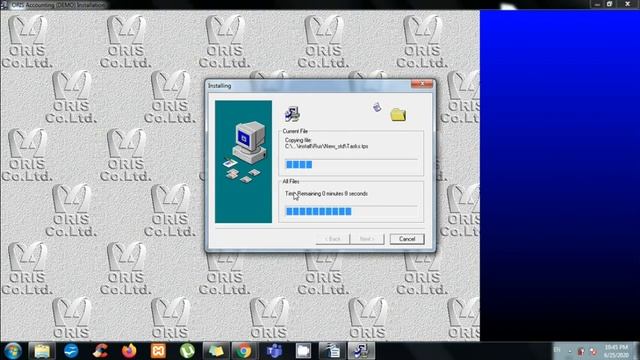Click the EN language indicator in tray
This screenshot has height=360, width=640.
[557, 350]
